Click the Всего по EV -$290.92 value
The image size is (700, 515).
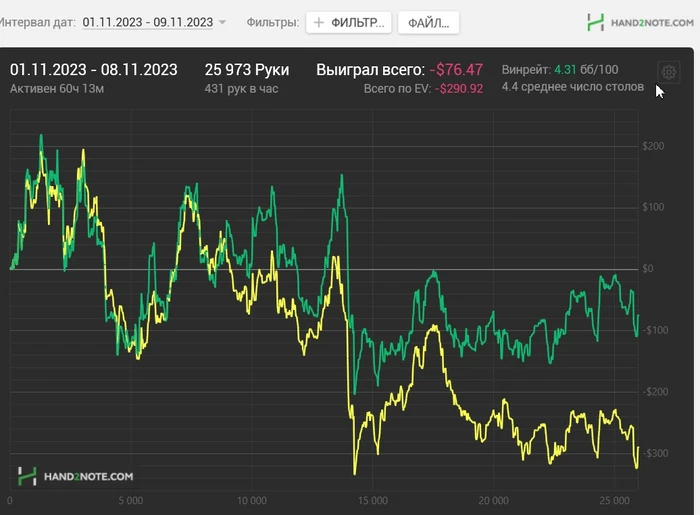459,89
